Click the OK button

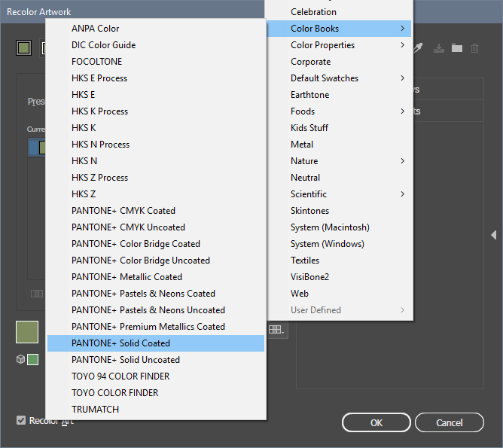pyautogui.click(x=376, y=422)
